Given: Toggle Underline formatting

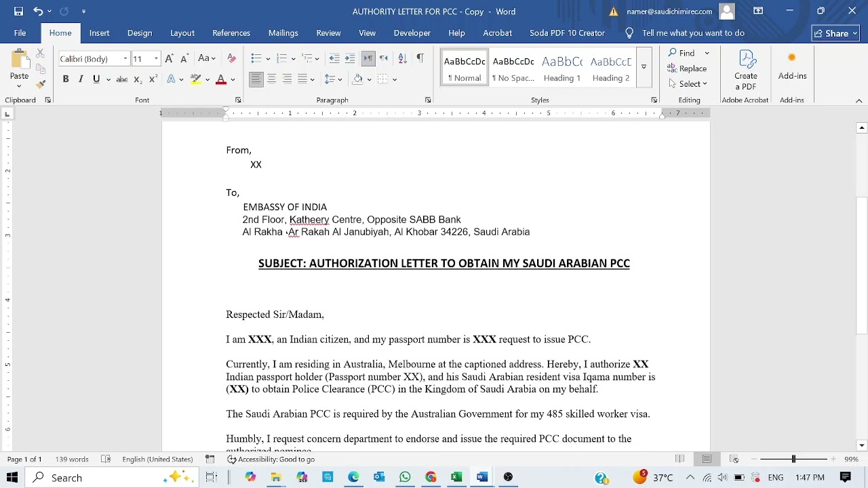Looking at the screenshot, I should (x=96, y=79).
